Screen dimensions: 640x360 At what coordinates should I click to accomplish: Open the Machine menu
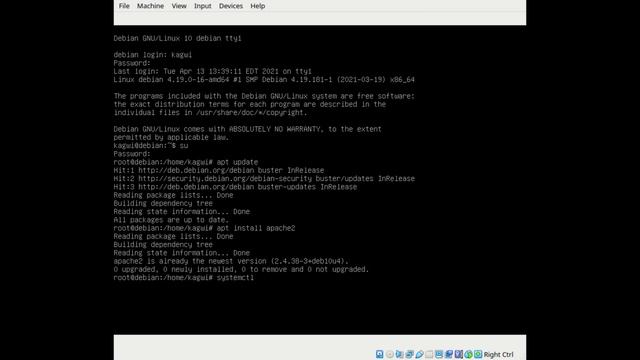(150, 6)
